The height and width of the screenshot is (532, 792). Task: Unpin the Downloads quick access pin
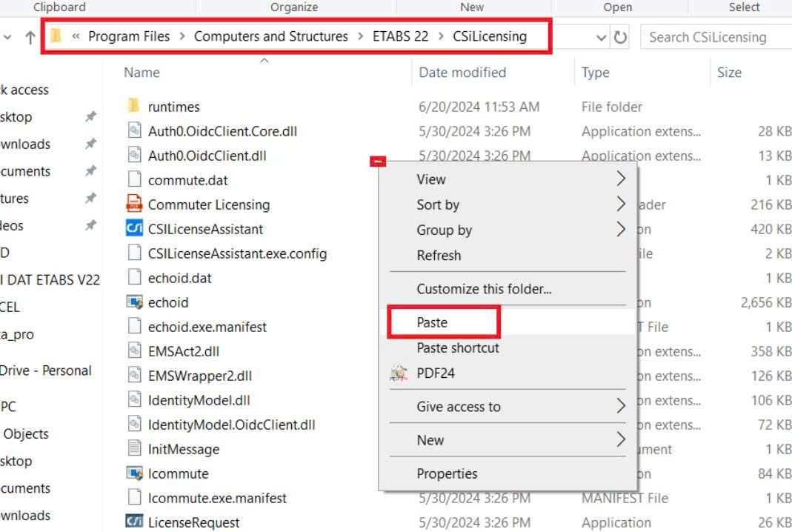pyautogui.click(x=90, y=144)
